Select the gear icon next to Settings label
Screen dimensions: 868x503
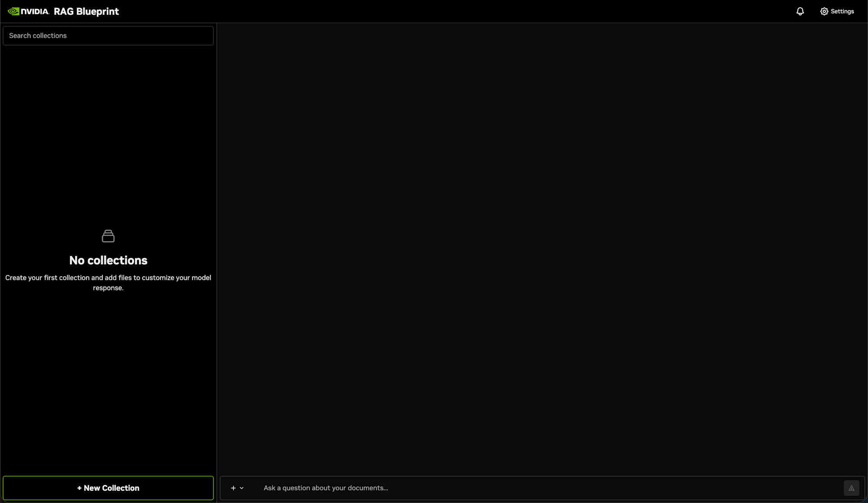[824, 11]
